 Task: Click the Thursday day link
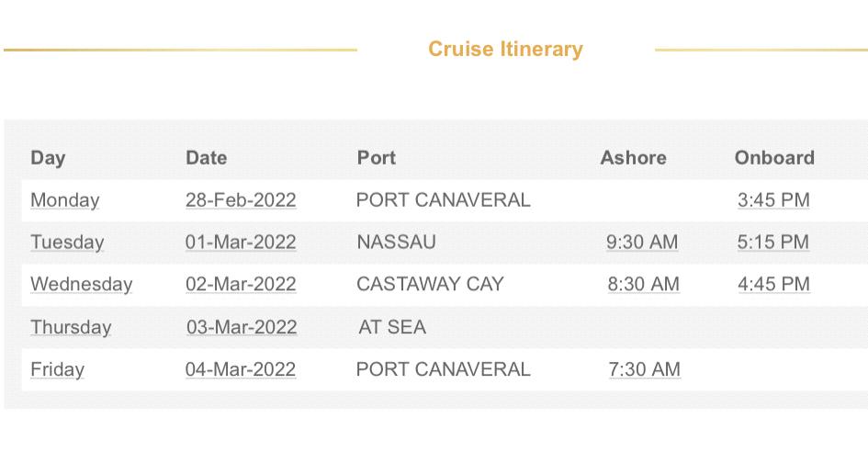71,327
